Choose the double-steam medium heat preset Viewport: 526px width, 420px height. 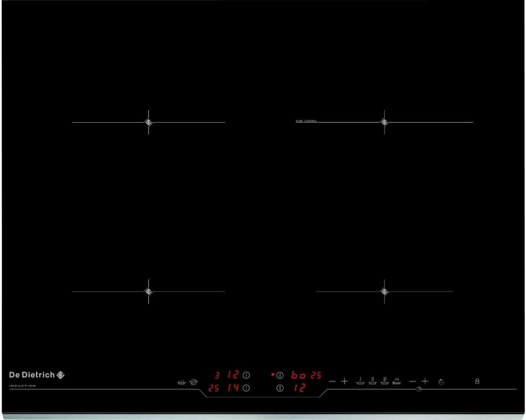point(372,381)
